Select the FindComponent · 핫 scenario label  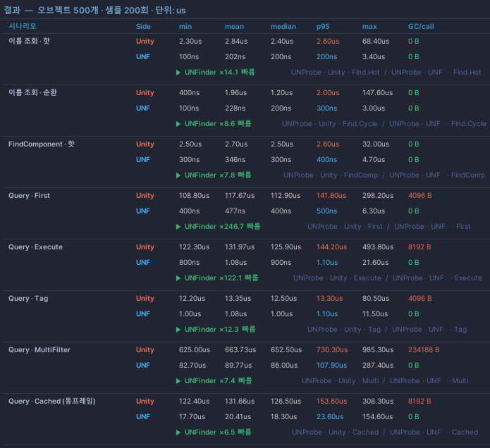42,144
